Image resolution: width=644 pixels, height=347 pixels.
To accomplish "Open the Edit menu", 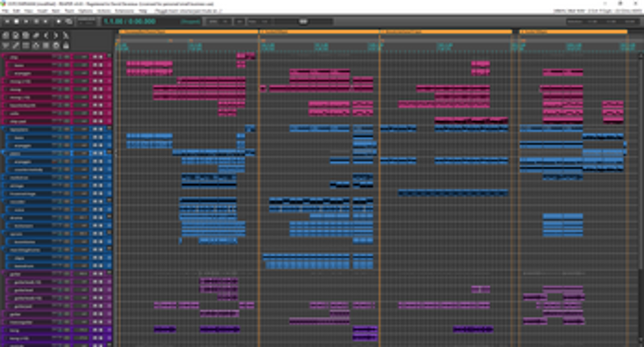I will (17, 11).
